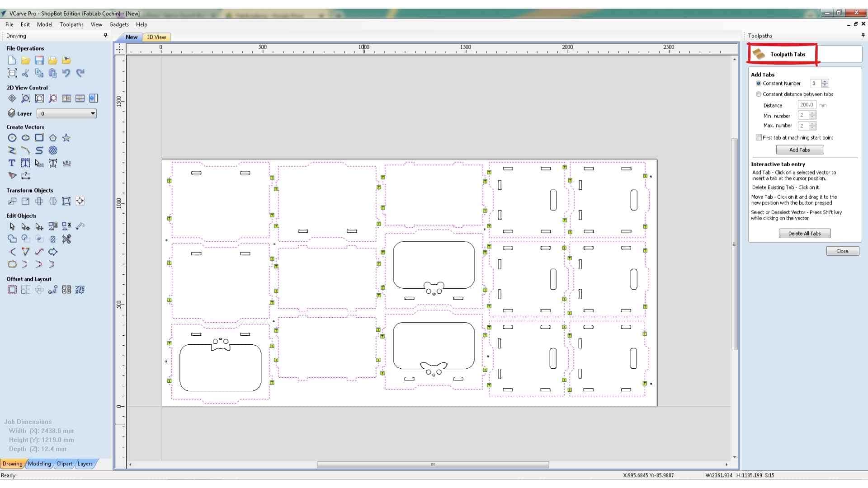Toggle pin on Toolpaths panel

coord(863,35)
